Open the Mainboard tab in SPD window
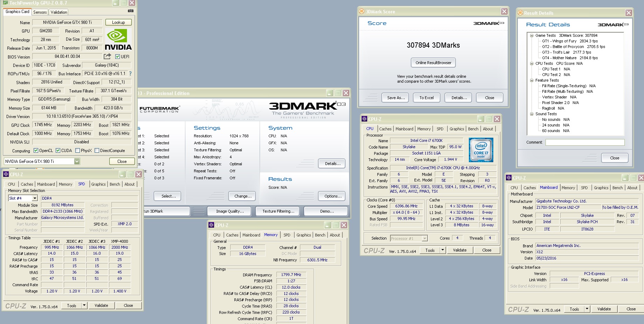This screenshot has height=324, width=644. tap(46, 184)
